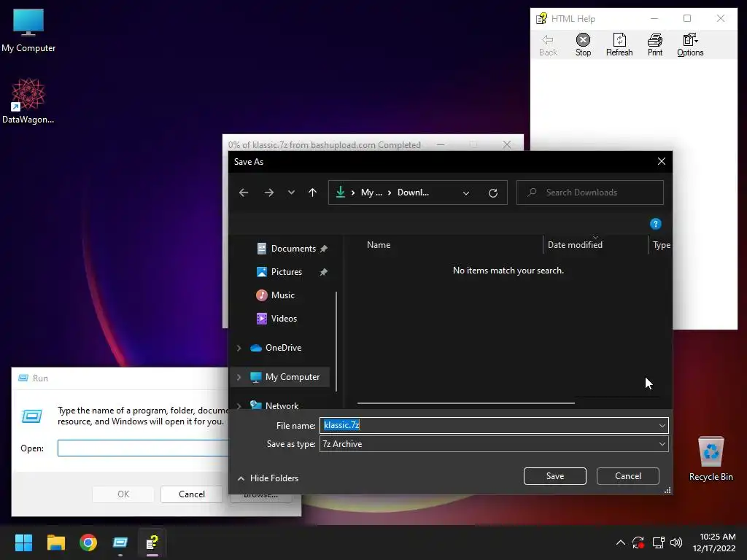
Task: Click Refresh in HTML Help toolbar
Action: point(619,45)
